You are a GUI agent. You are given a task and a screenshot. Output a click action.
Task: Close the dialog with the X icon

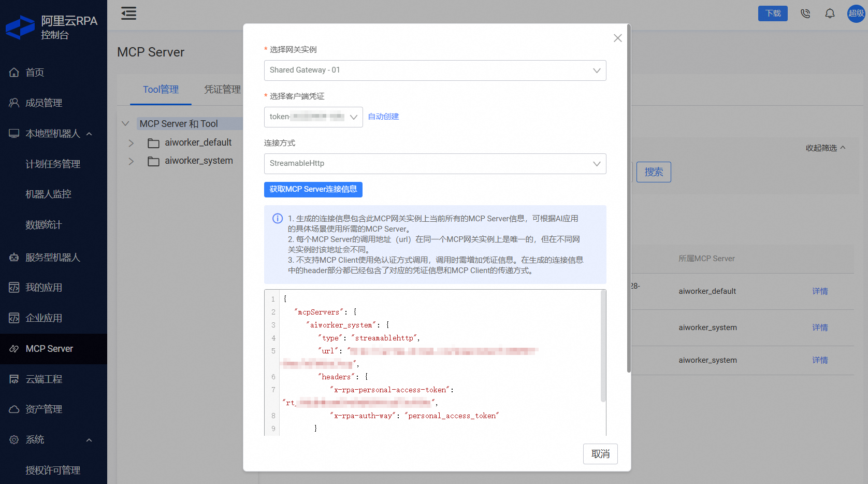click(617, 38)
